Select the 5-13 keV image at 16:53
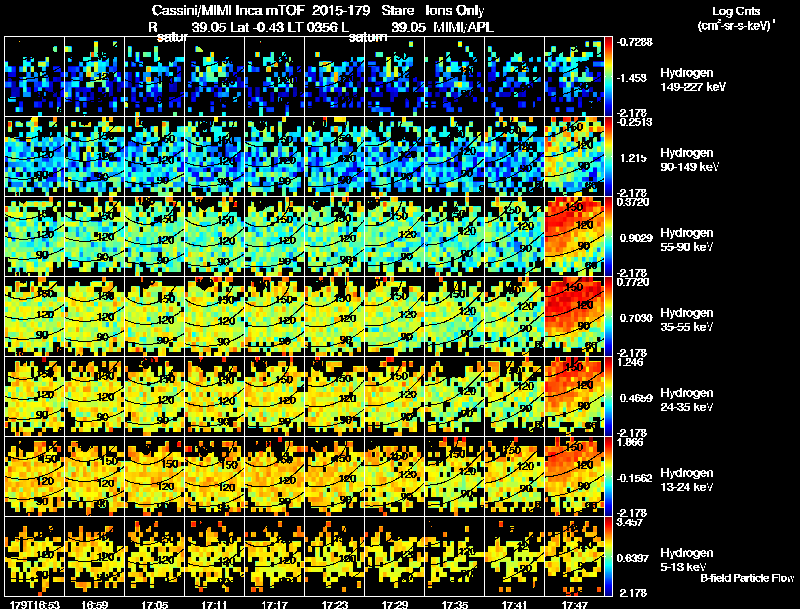 click(x=34, y=556)
